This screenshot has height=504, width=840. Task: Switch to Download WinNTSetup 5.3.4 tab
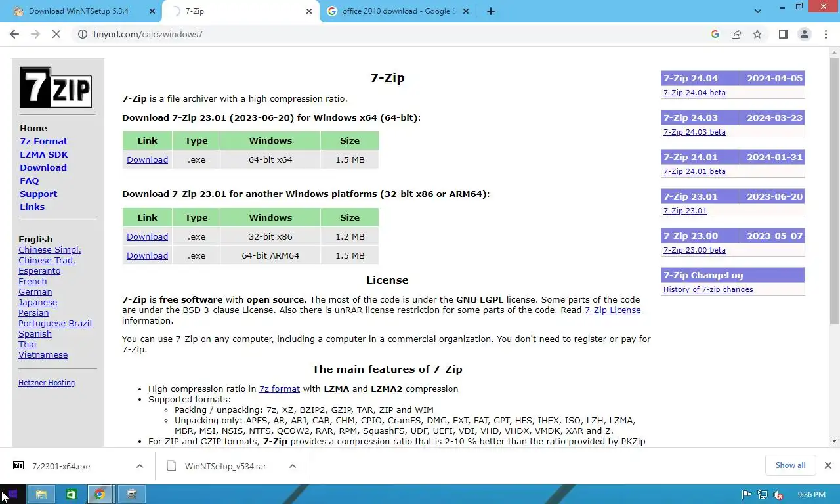click(79, 11)
